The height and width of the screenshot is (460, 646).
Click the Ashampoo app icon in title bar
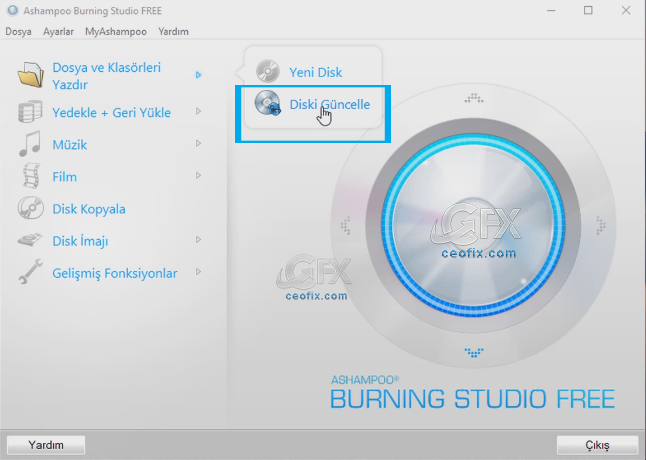coord(13,10)
